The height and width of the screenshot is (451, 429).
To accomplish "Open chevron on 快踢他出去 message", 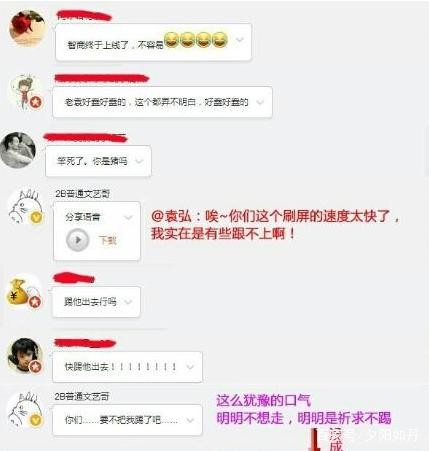I will tap(190, 367).
